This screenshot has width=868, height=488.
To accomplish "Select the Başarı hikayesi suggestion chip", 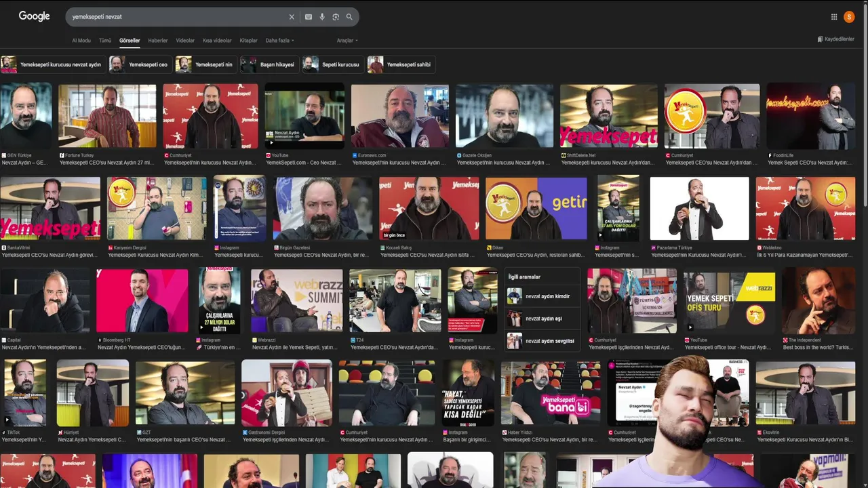I will pyautogui.click(x=269, y=64).
